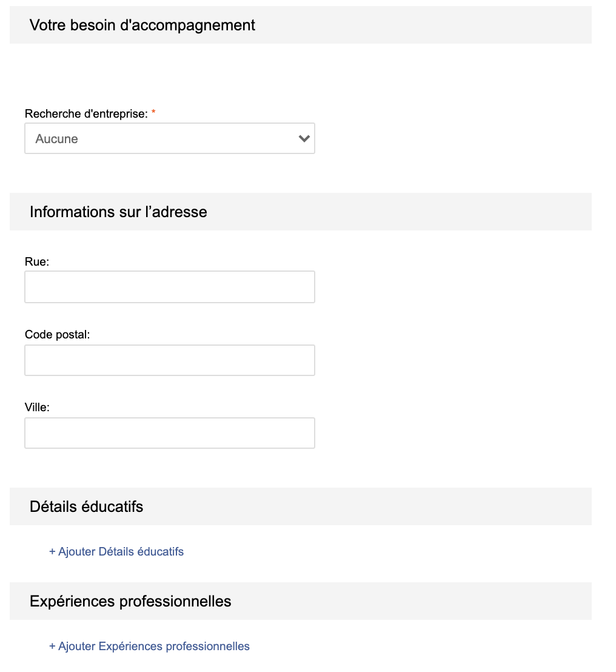
Task: Click the grey bar right of Informations sur l'adresse
Action: 400,212
